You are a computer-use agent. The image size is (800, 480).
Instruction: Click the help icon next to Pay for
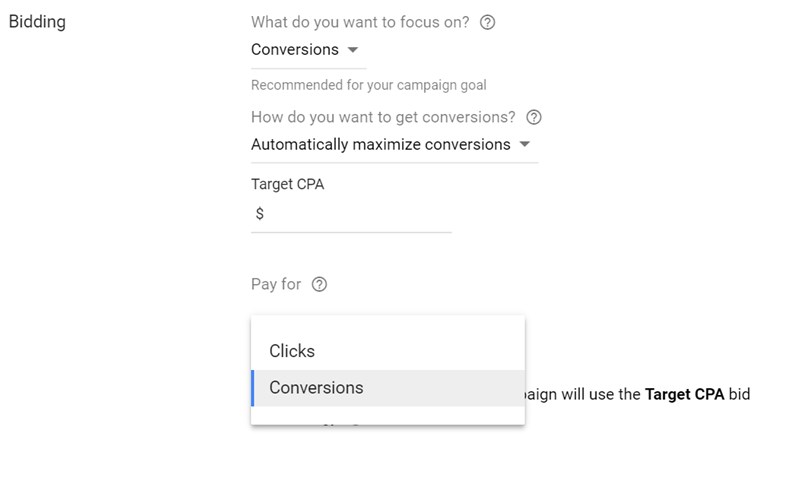click(x=319, y=284)
